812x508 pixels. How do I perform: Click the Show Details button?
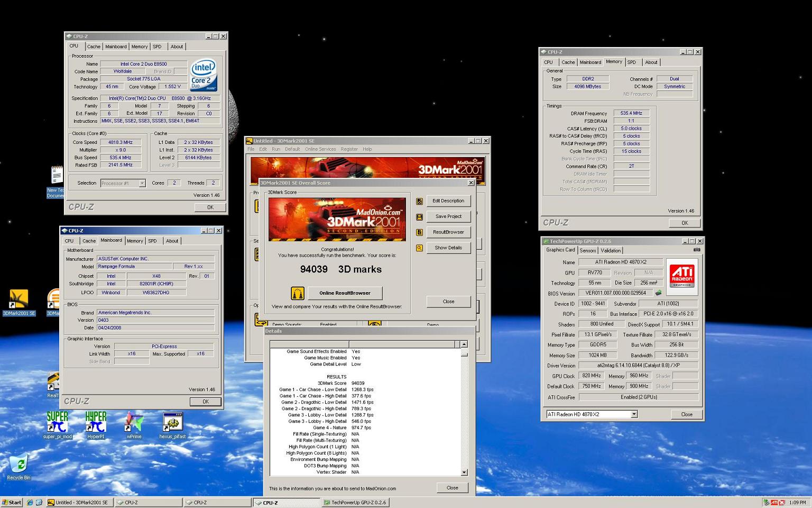(448, 248)
